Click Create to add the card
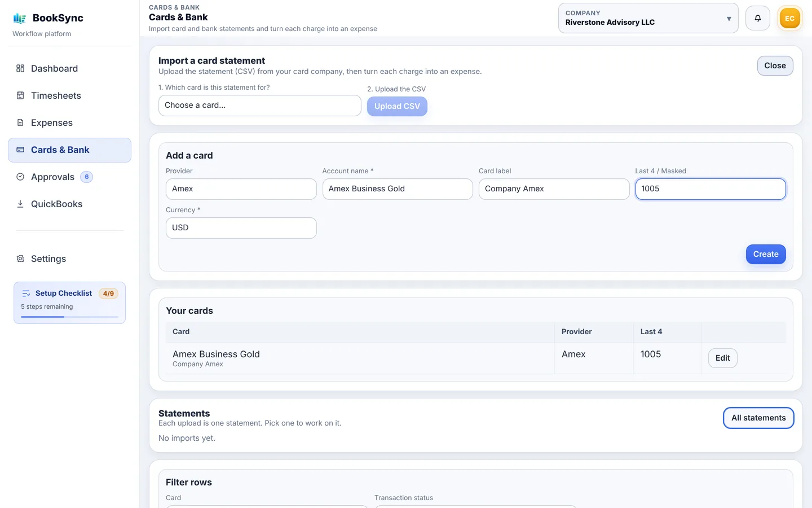 click(766, 254)
